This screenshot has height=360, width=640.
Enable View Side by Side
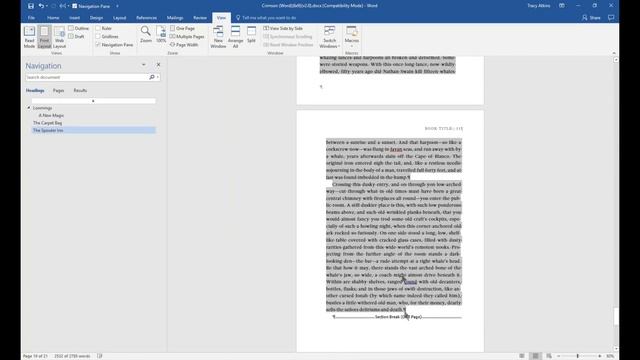pyautogui.click(x=283, y=28)
